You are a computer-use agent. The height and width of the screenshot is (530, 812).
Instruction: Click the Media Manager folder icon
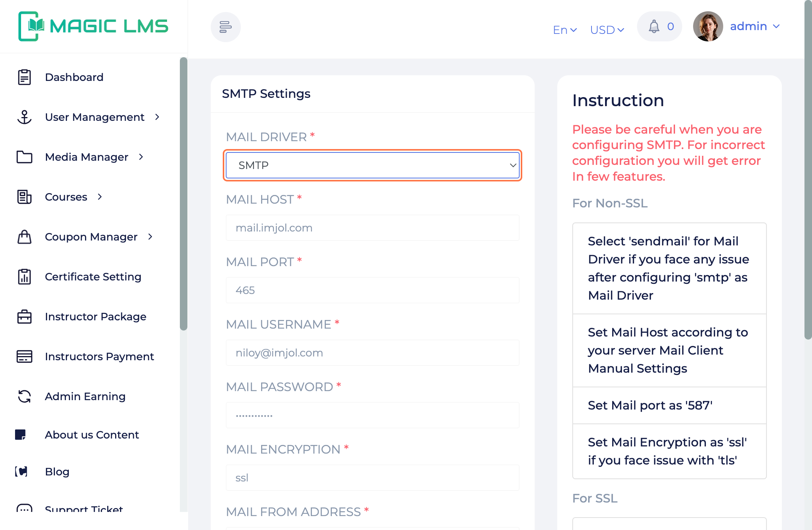[24, 157]
